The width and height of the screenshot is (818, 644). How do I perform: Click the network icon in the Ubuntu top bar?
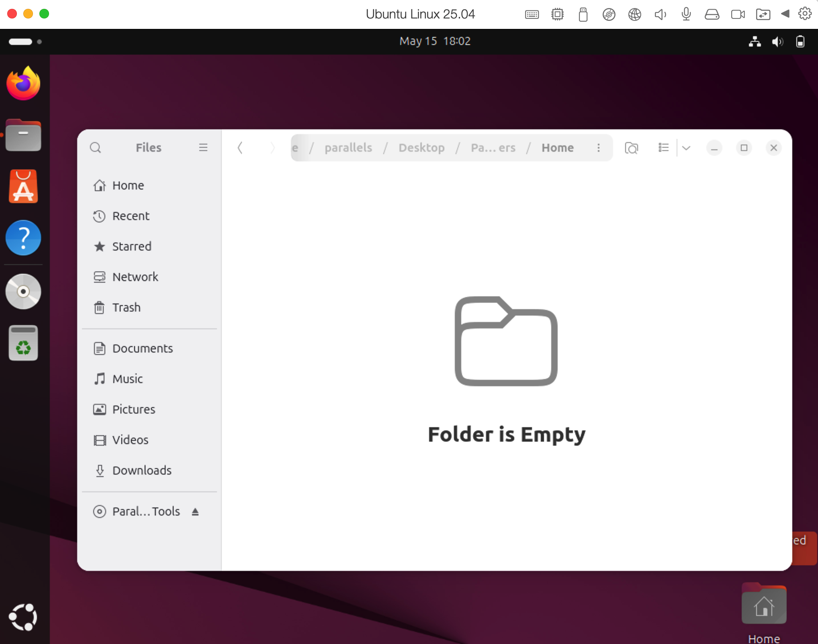coord(755,41)
